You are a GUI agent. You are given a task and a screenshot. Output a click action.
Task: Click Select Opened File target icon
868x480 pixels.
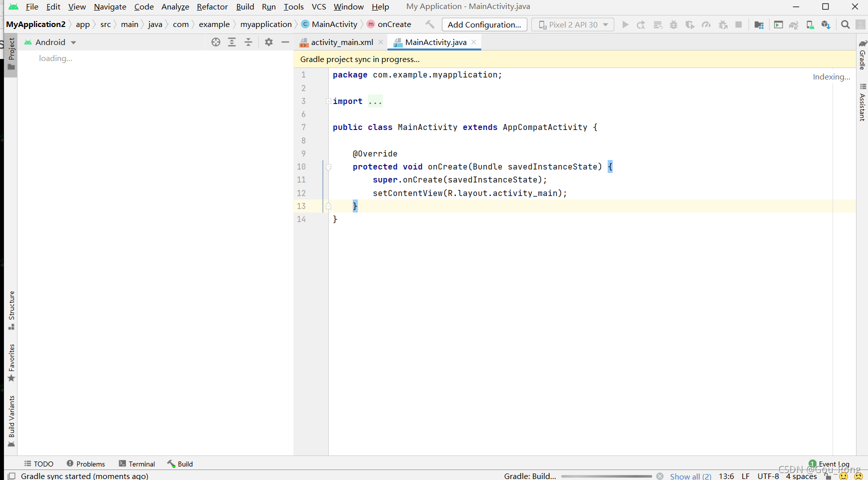click(x=216, y=42)
